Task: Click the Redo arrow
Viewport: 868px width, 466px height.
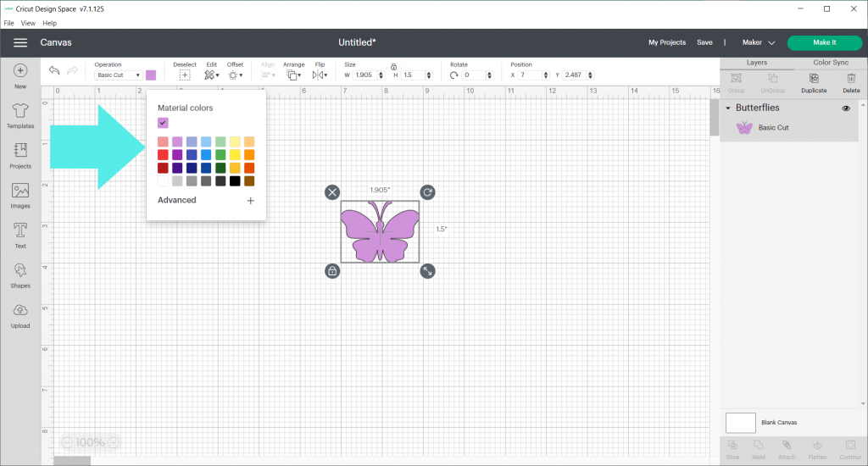Action: [x=73, y=70]
